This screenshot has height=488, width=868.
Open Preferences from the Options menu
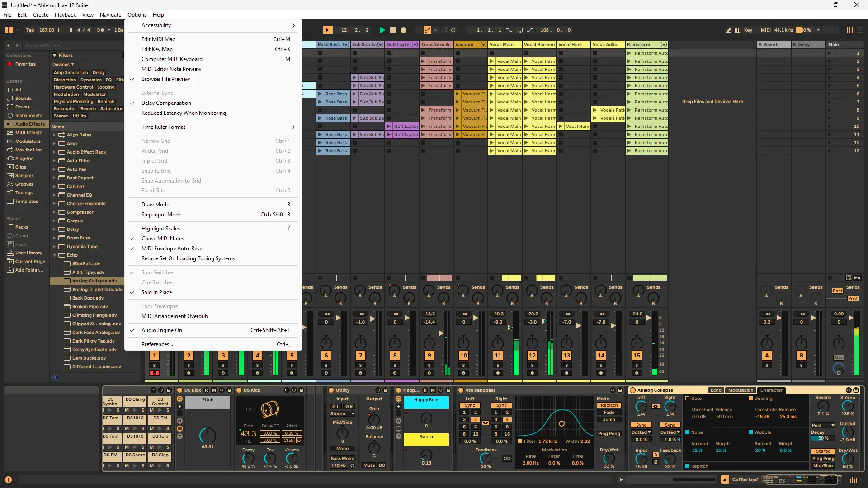[157, 344]
